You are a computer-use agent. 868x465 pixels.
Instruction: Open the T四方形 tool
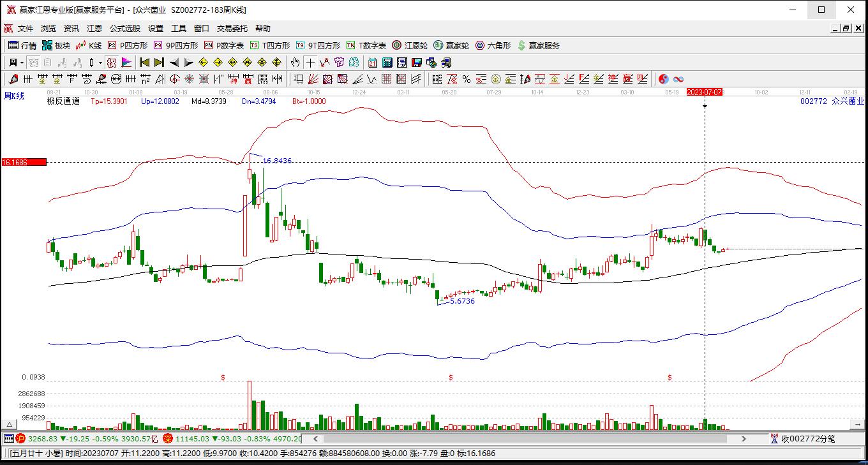click(270, 45)
